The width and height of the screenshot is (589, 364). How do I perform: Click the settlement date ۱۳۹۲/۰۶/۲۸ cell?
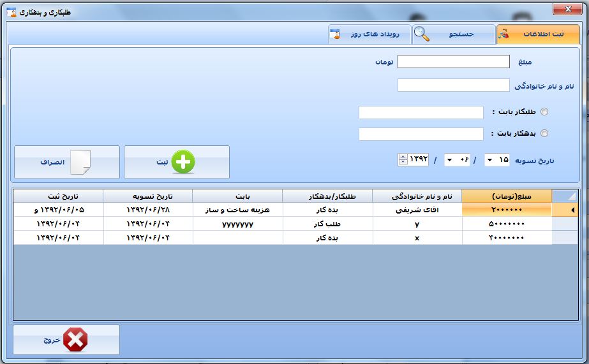click(x=147, y=210)
